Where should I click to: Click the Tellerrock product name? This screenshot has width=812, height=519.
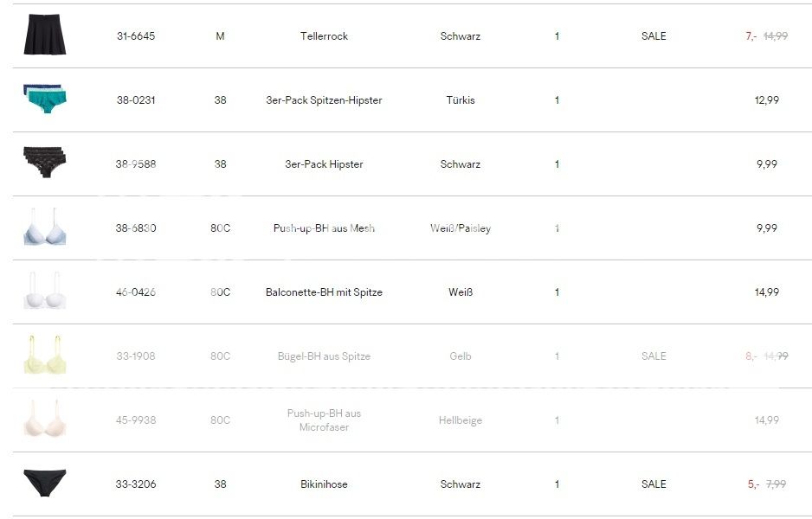point(324,36)
